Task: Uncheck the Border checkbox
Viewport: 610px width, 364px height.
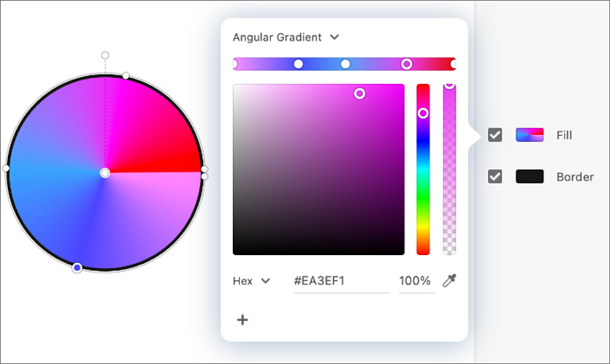Action: point(495,176)
